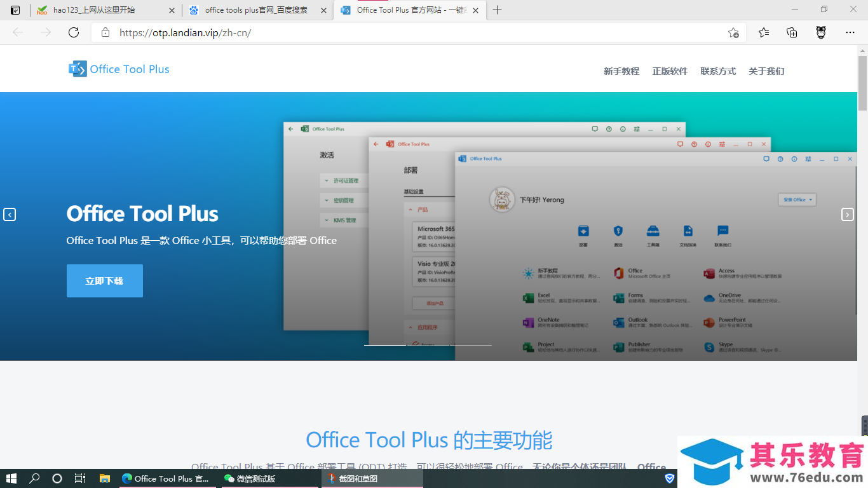Image resolution: width=868 pixels, height=488 pixels.
Task: Switch to the Baidu search results tab
Action: (257, 10)
